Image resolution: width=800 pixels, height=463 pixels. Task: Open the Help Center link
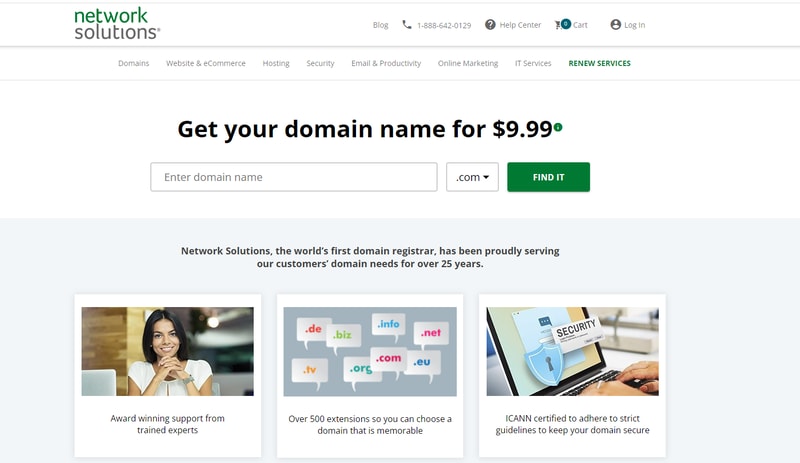tap(520, 25)
